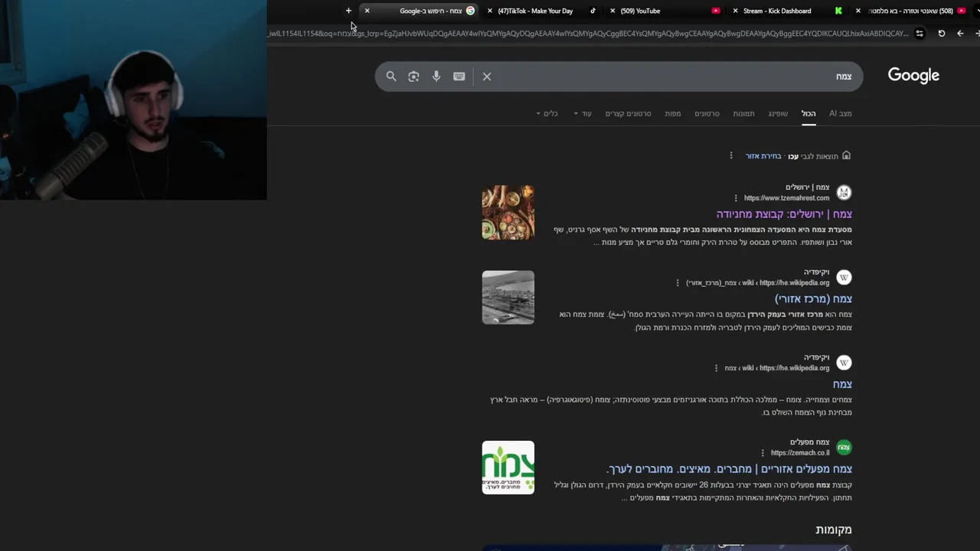Open the צמח (מרכז אזורי) Wikipedia result
Image resolution: width=980 pixels, height=551 pixels.
(x=813, y=299)
